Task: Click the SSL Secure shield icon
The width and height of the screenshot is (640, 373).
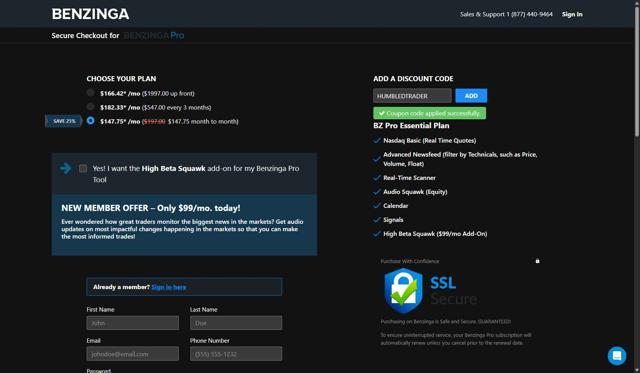Action: coord(403,291)
